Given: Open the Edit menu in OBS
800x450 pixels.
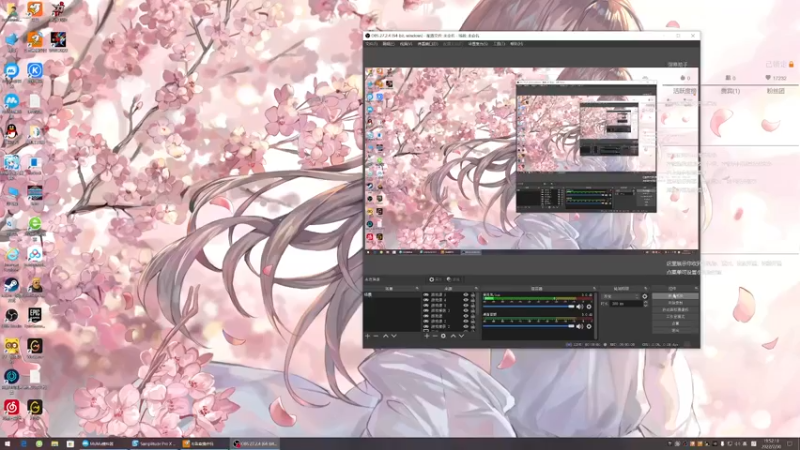Looking at the screenshot, I should coord(389,44).
